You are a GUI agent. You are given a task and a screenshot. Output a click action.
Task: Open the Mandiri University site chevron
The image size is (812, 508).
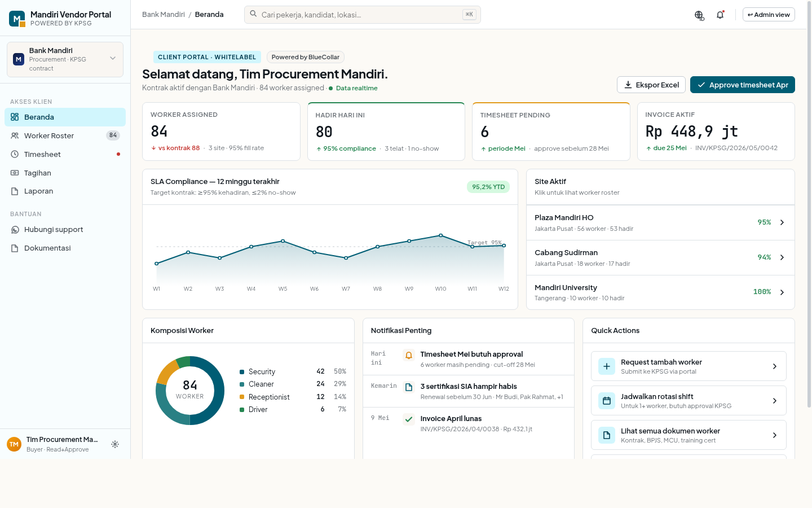782,292
